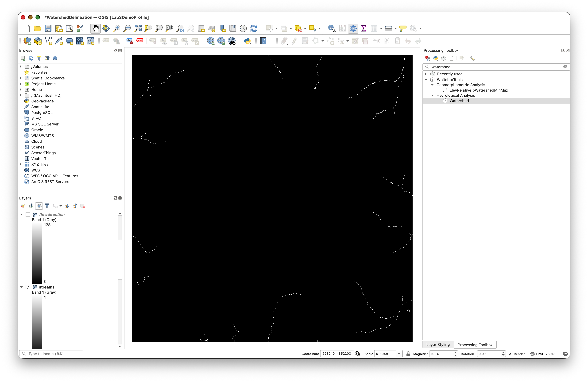This screenshot has width=588, height=382.
Task: Toggle manage map themes eye icon
Action: [x=39, y=206]
